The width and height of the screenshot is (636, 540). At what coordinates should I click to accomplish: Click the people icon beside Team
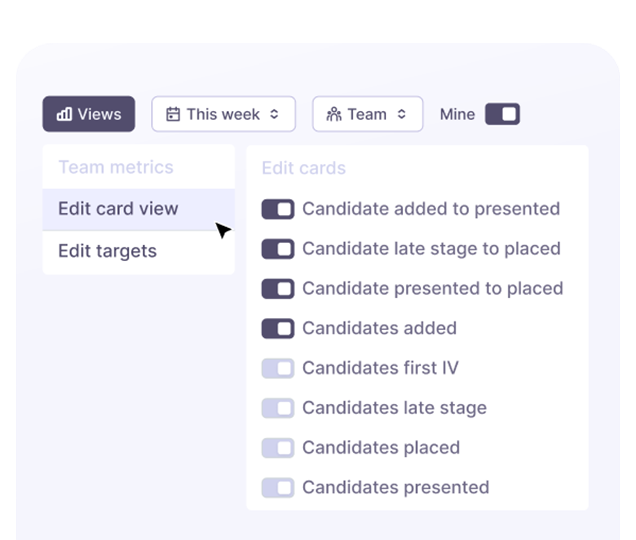click(x=334, y=114)
